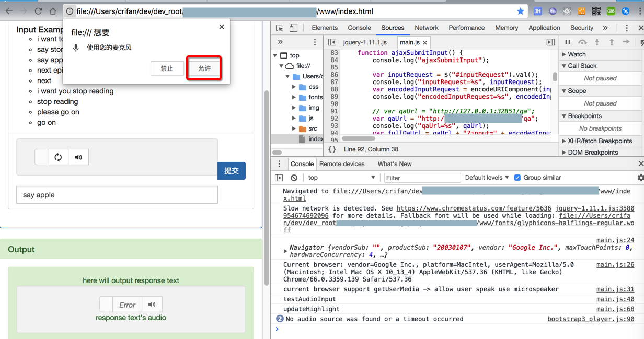Click the clear console icon
The height and width of the screenshot is (339, 644).
click(x=294, y=178)
